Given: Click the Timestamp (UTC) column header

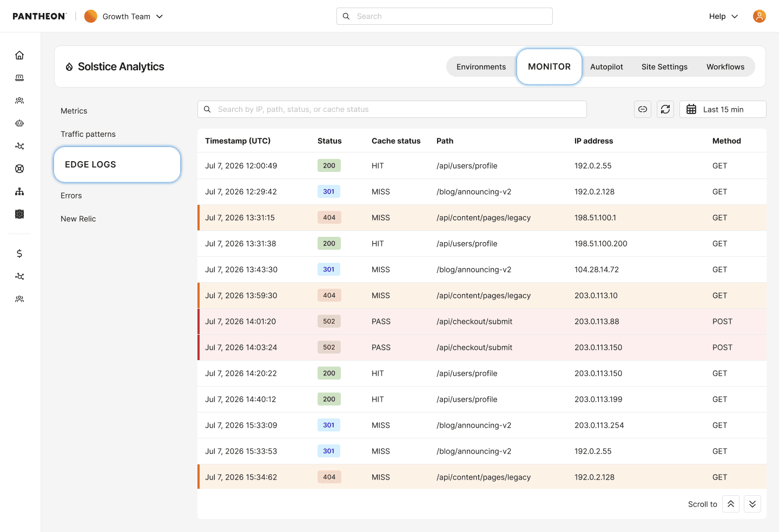Looking at the screenshot, I should coord(238,141).
